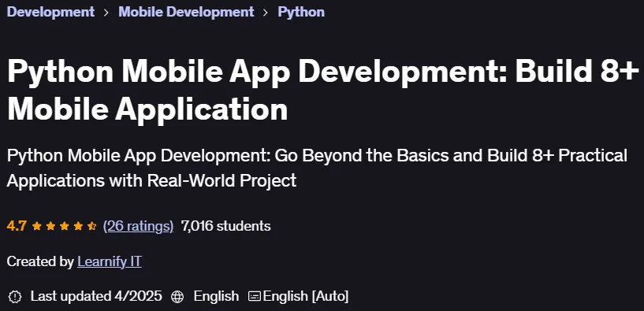The image size is (644, 311).
Task: Click the second orange rating star
Action: 50,226
